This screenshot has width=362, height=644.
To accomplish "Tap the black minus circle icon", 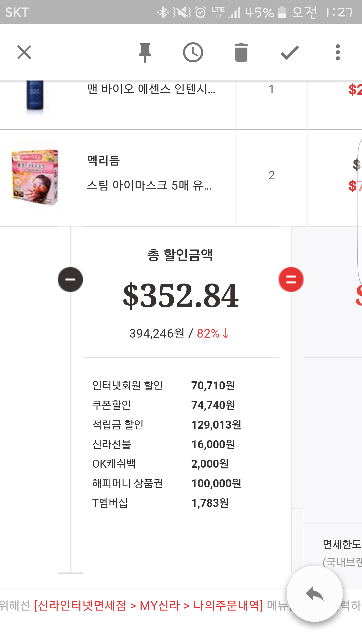I will pos(70,279).
